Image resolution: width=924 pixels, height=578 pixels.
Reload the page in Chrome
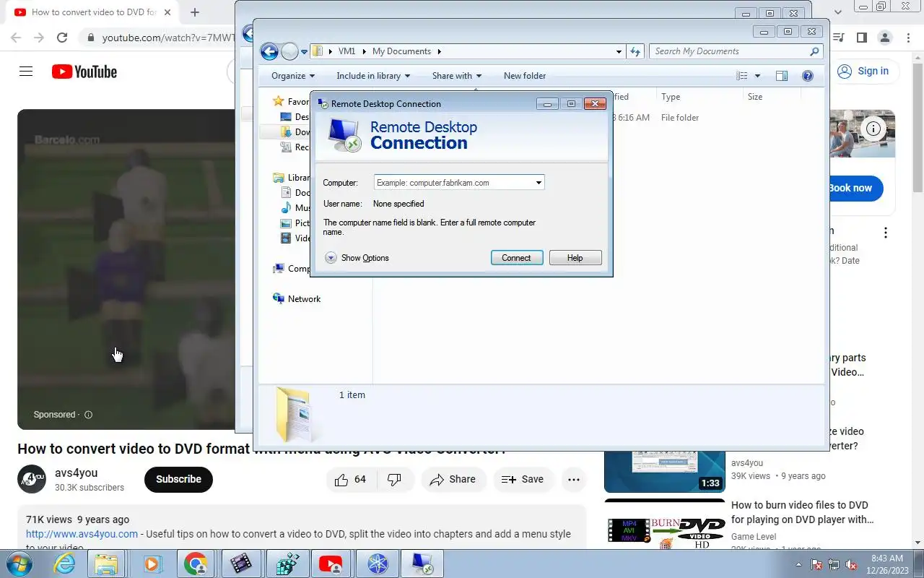point(62,38)
